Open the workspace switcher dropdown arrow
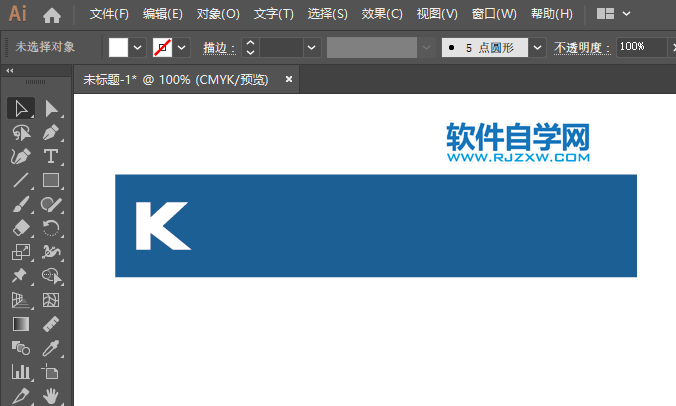Image resolution: width=676 pixels, height=406 pixels. pyautogui.click(x=626, y=14)
